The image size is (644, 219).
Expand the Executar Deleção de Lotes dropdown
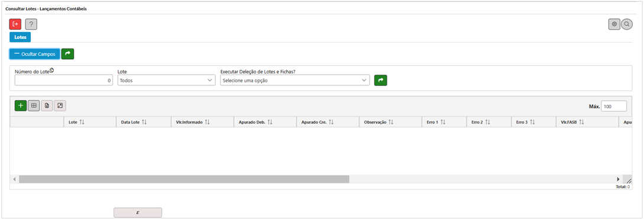point(295,80)
